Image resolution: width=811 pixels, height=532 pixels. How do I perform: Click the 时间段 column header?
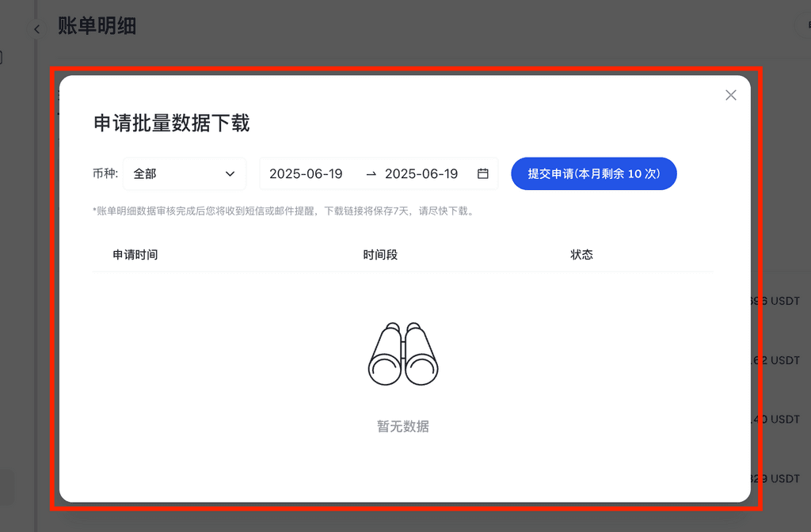(380, 255)
